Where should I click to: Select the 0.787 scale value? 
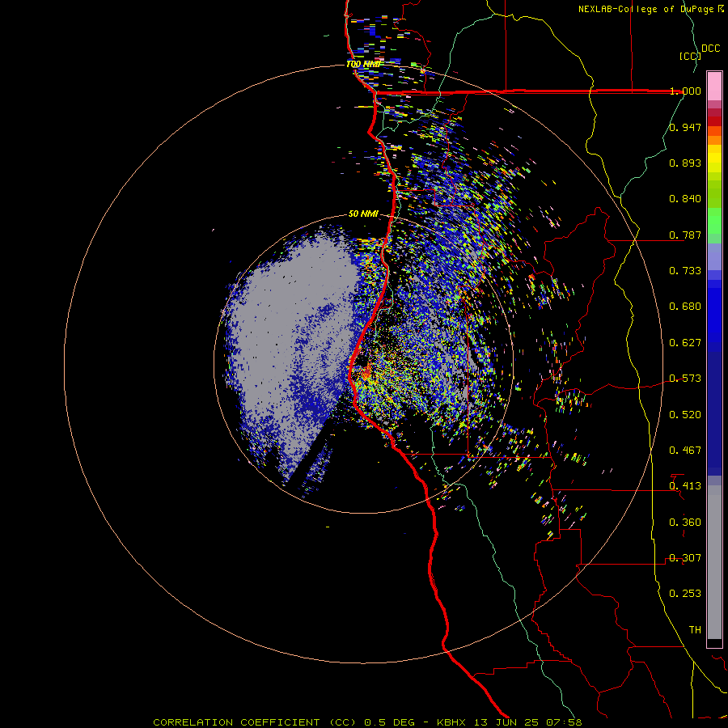pyautogui.click(x=685, y=235)
